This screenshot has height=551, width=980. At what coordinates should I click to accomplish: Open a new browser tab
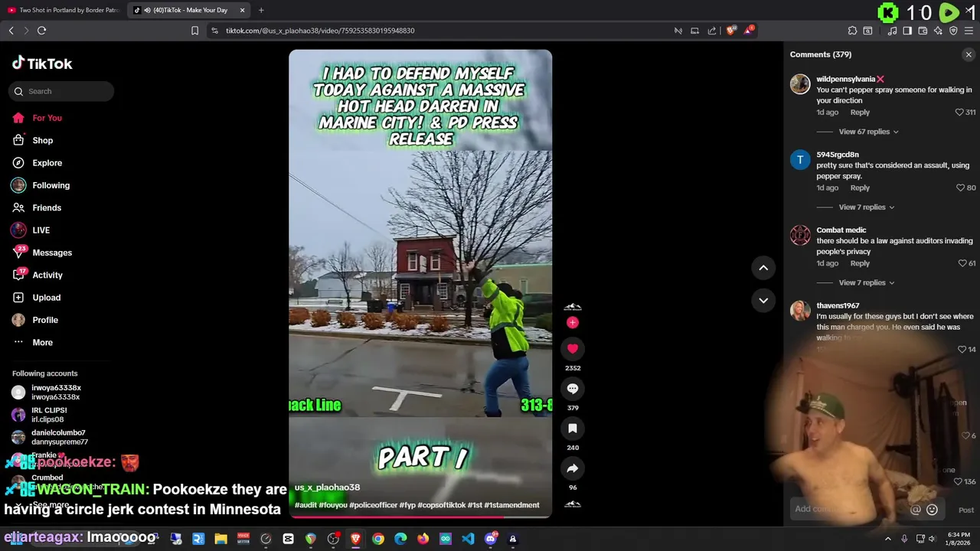[261, 10]
